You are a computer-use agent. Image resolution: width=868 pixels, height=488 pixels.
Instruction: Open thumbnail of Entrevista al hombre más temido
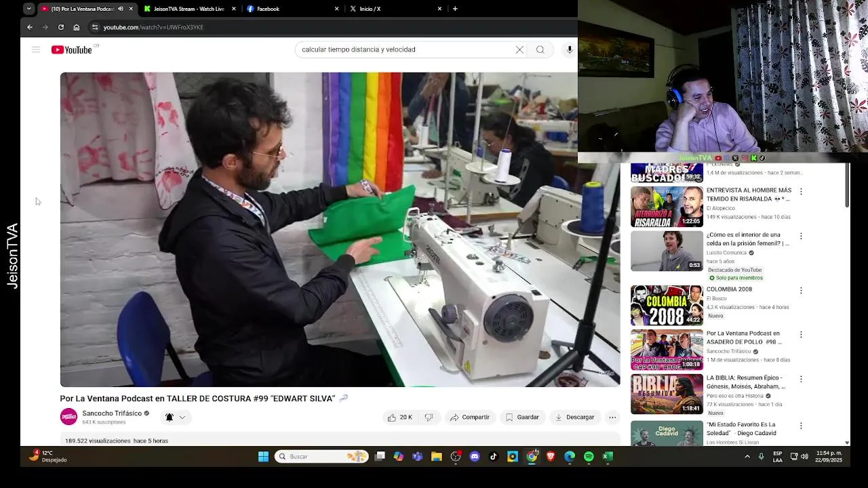[667, 207]
